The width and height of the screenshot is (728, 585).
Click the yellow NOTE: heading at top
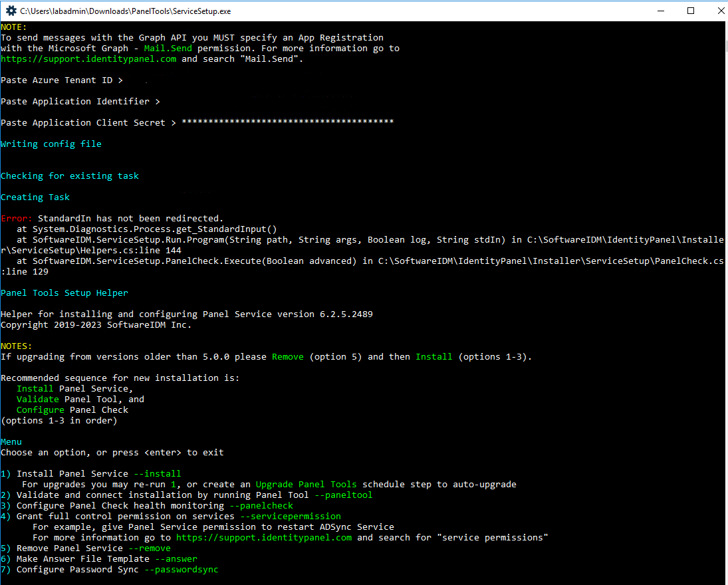[x=14, y=27]
